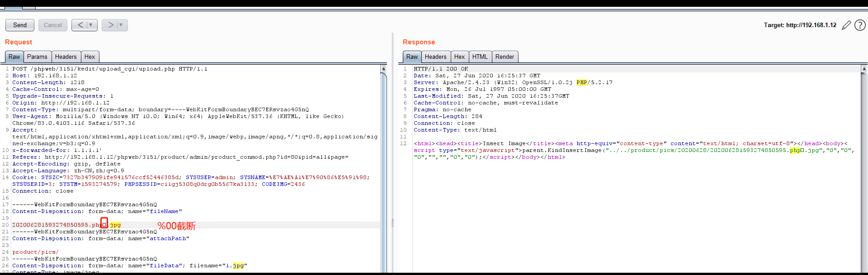
Task: Click the 'Accept-Language: zh-CN' line
Action: pos(68,171)
